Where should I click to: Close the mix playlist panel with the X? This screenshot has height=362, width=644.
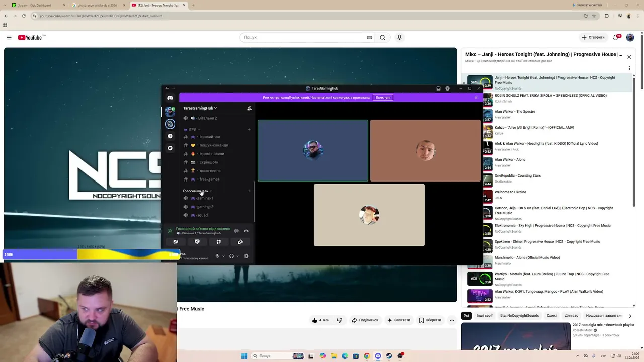point(629,57)
